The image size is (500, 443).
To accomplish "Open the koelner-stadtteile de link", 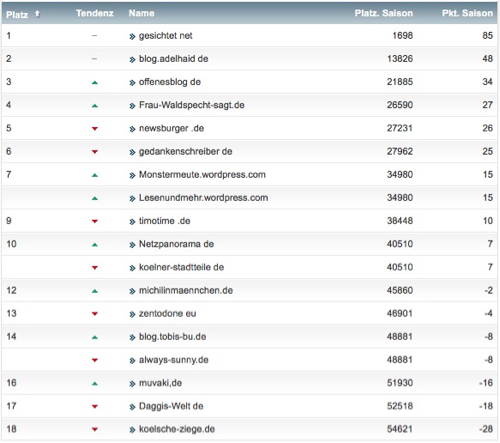I will coord(181,267).
